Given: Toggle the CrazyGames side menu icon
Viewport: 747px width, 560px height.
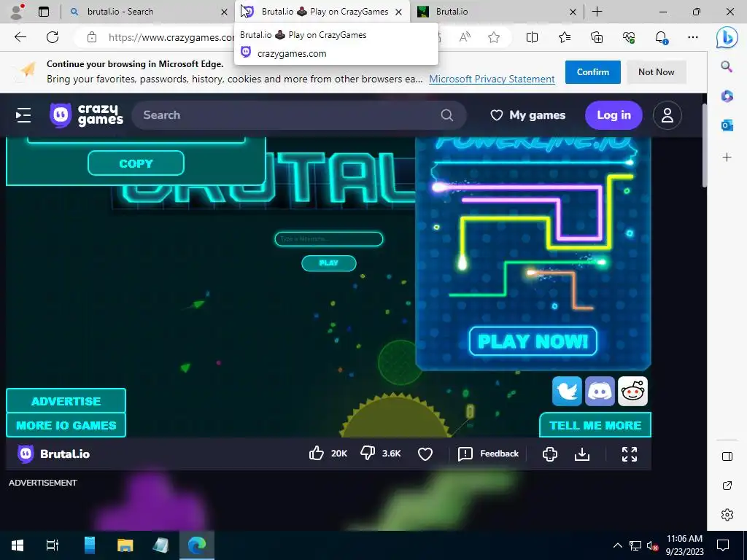Looking at the screenshot, I should tap(23, 115).
